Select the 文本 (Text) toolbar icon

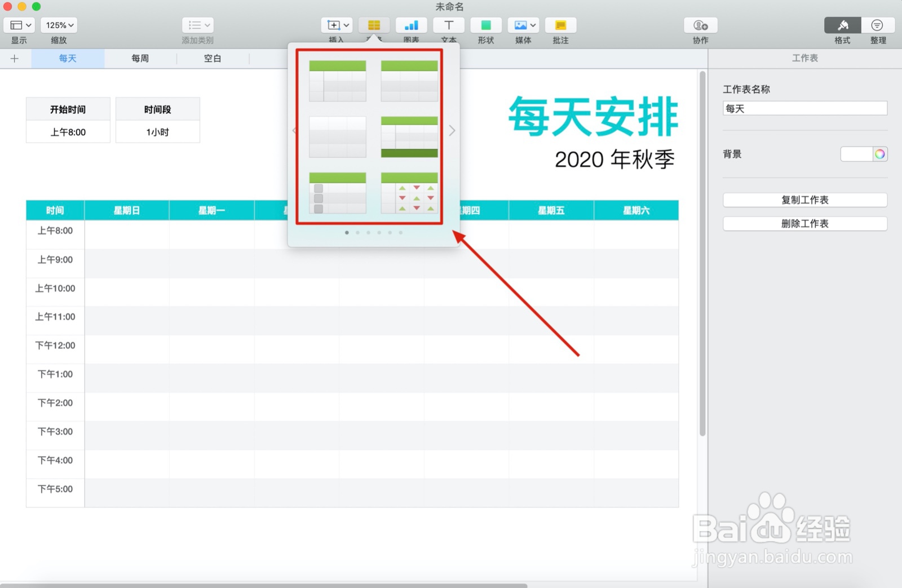click(x=448, y=25)
